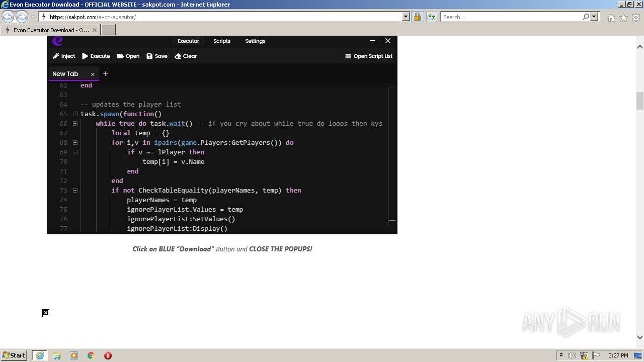
Task: Open the IE Tools gear icon
Action: 636,18
